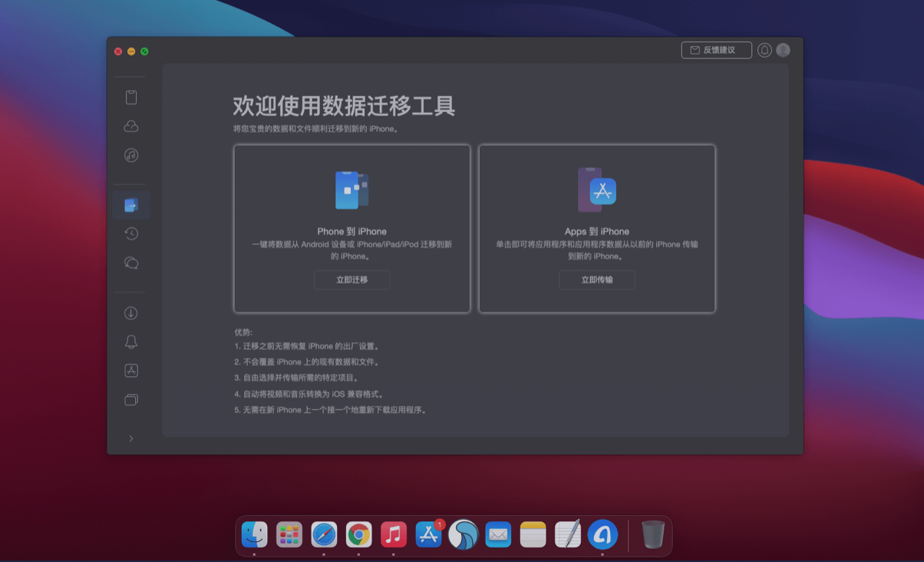Open the iTunes library music icon

[x=131, y=155]
